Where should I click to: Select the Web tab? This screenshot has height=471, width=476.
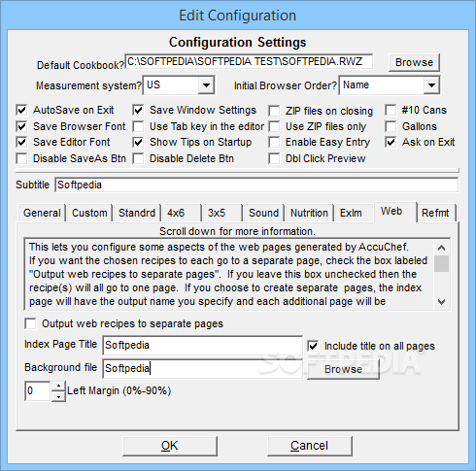(x=395, y=212)
